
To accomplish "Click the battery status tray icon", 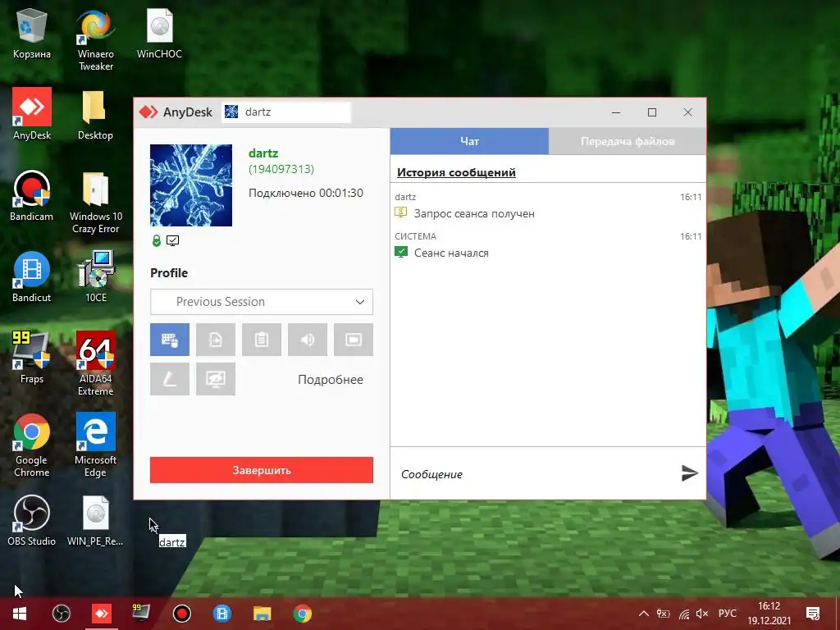I will [x=663, y=614].
